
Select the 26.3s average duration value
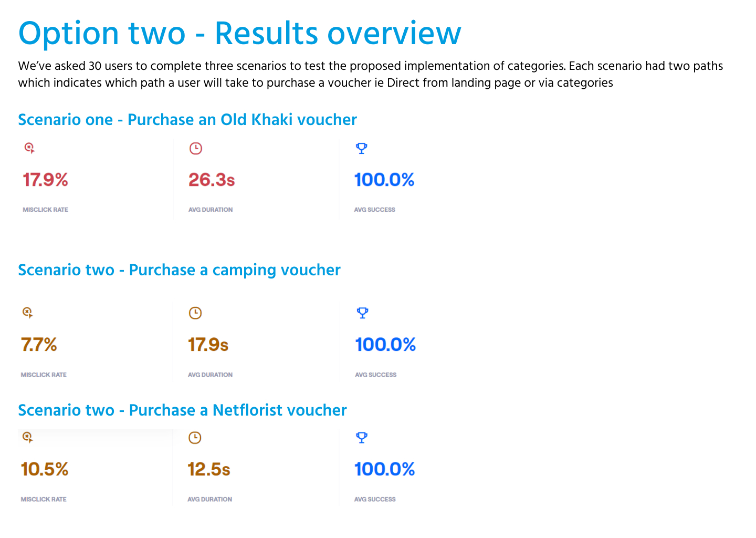(x=212, y=180)
